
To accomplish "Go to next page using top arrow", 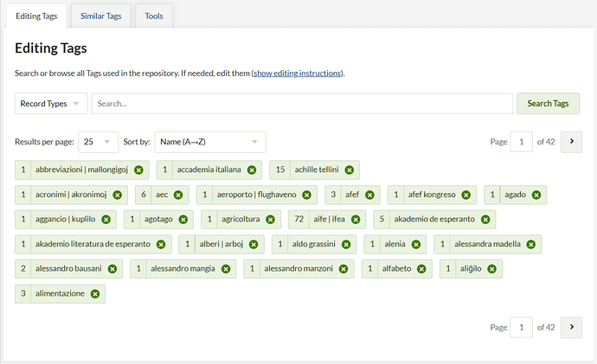I will (571, 142).
